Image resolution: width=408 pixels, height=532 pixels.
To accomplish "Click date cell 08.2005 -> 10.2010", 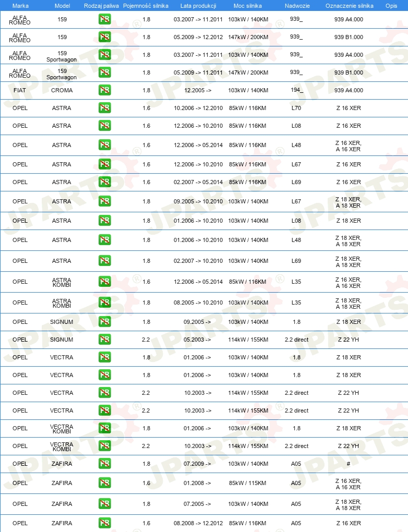I will click(x=198, y=303).
